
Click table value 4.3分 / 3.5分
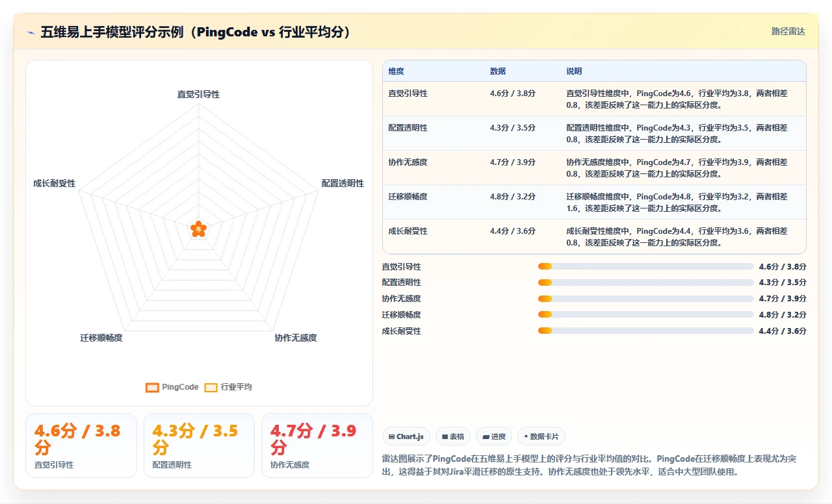(x=513, y=128)
